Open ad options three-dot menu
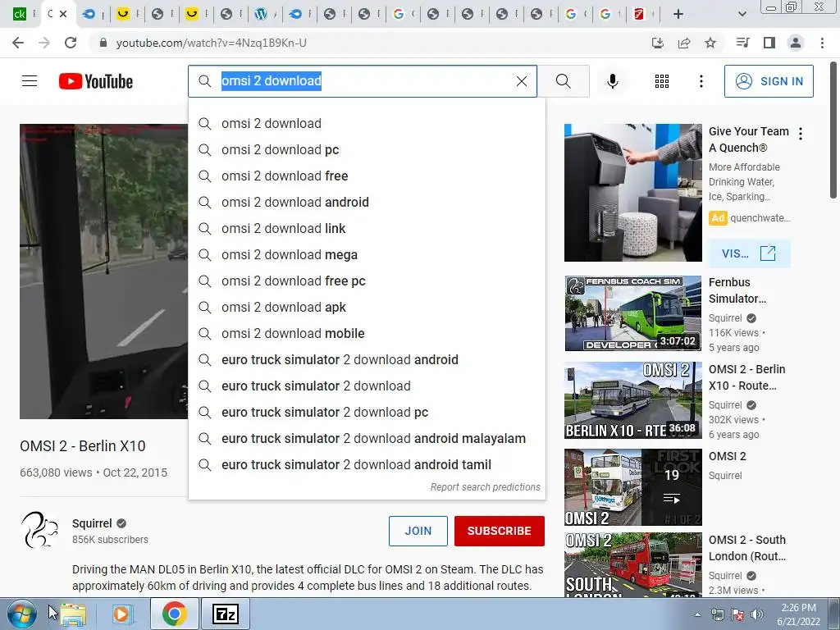This screenshot has height=630, width=840. coord(801,134)
